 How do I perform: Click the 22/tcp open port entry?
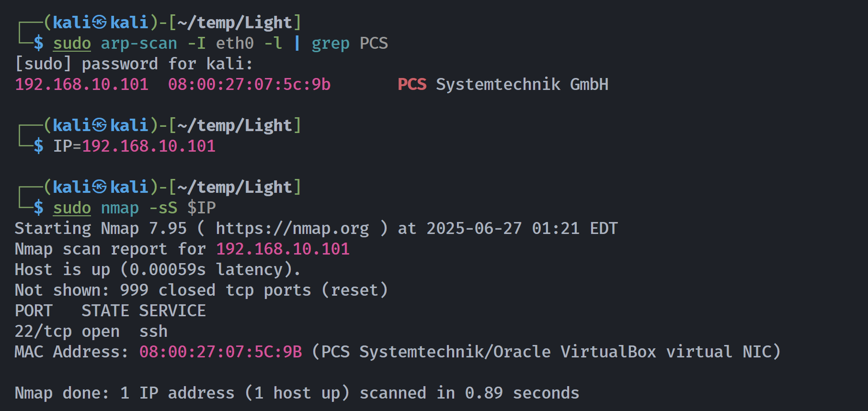(x=67, y=331)
